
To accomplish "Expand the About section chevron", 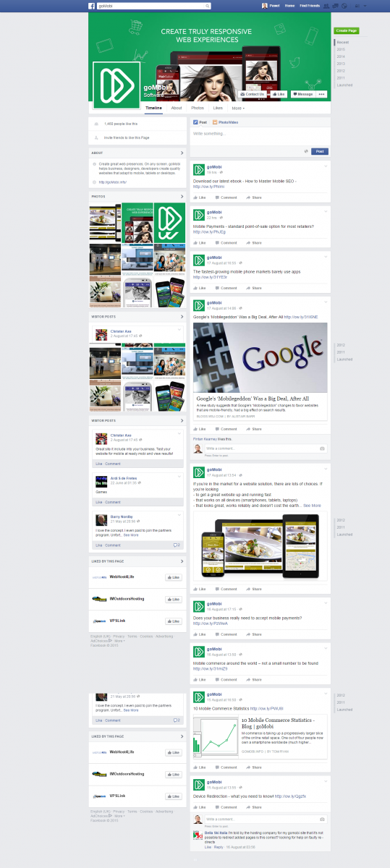I will pyautogui.click(x=182, y=153).
